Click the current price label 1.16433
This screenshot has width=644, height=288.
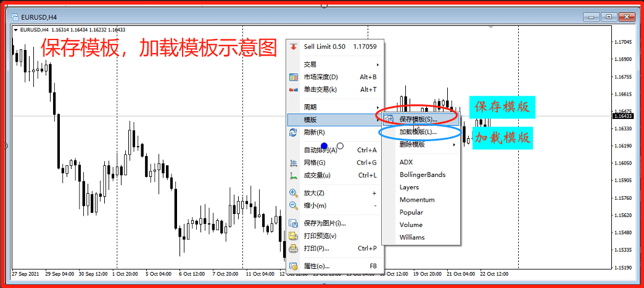coord(623,117)
